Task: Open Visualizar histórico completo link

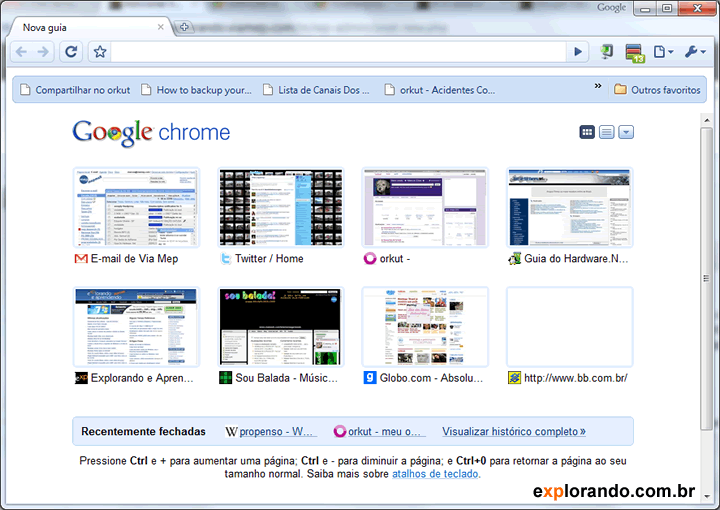Action: click(514, 432)
